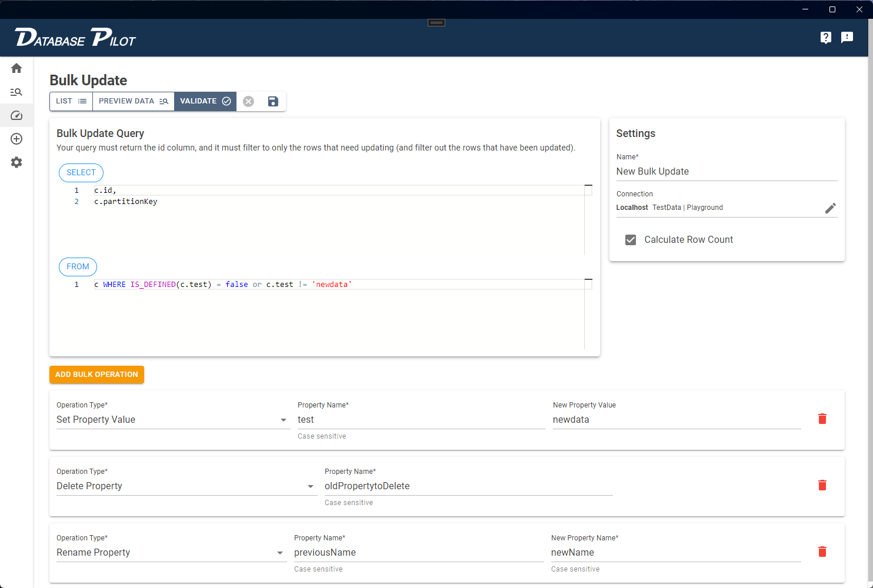Open settings gear in sidebar
The width and height of the screenshot is (873, 588).
pyautogui.click(x=16, y=162)
